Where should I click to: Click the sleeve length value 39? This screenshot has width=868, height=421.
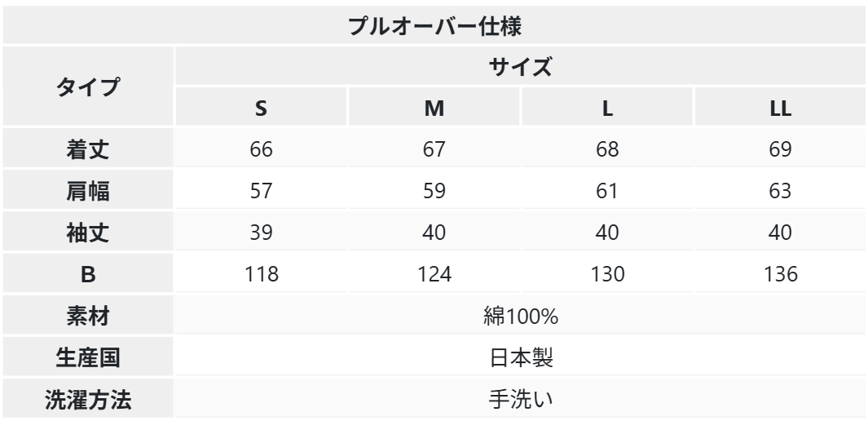pos(261,233)
